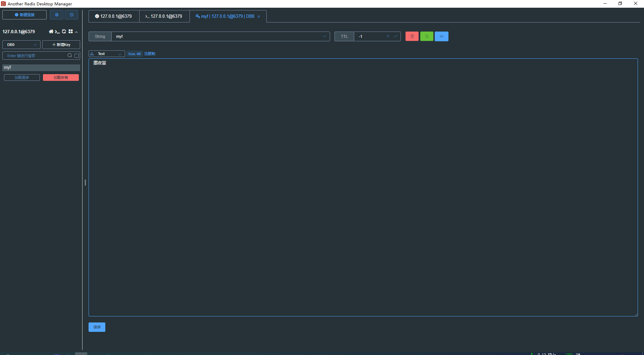Viewport: 644px width, 355px height.
Task: Select the myf key in the key list
Action: pyautogui.click(x=41, y=67)
